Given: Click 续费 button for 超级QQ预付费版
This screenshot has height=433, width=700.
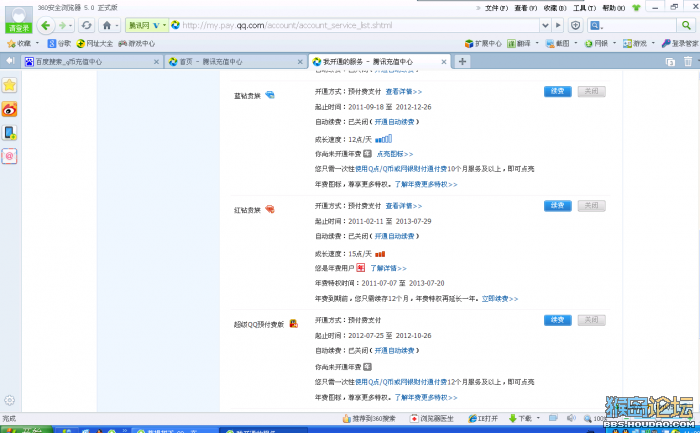Looking at the screenshot, I should [558, 320].
